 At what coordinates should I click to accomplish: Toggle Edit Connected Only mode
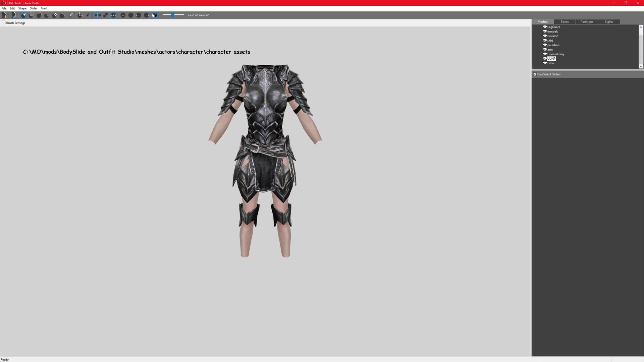click(x=105, y=15)
